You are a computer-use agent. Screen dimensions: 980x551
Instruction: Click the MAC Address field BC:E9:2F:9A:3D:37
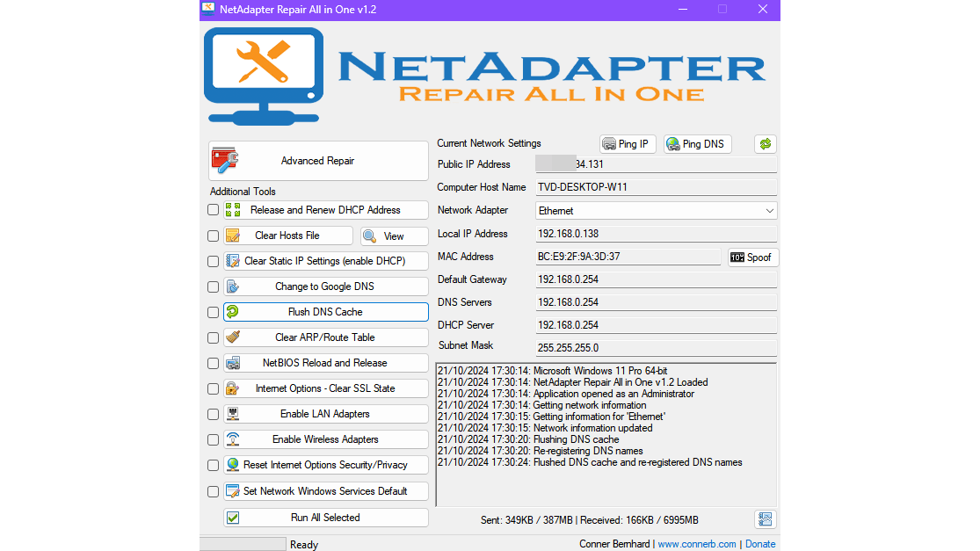pos(628,257)
